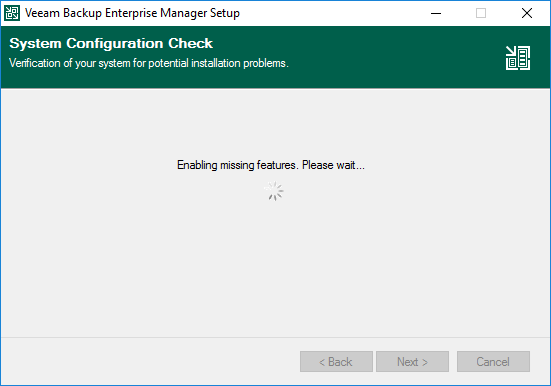The image size is (551, 386).
Task: Click 'Veeam Backup Enterprise Manager Setup' title text
Action: coord(132,13)
